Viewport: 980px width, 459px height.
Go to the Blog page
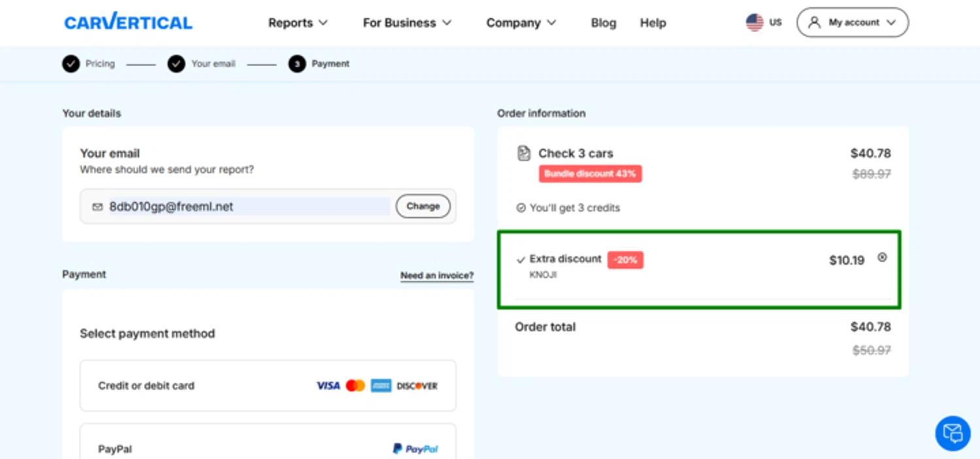(x=603, y=23)
